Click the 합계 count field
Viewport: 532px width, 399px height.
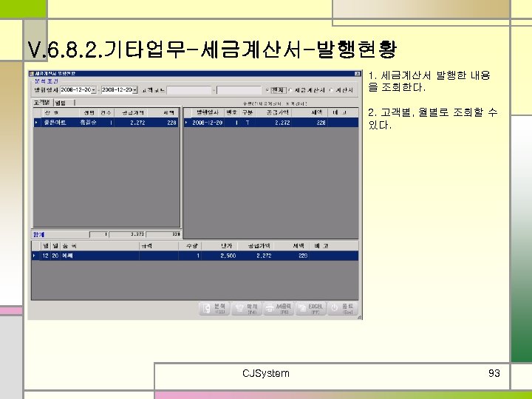point(99,234)
